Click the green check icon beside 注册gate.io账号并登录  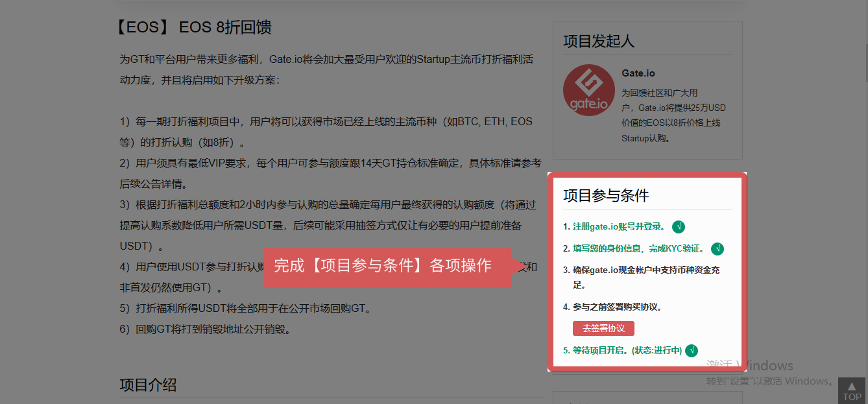[x=679, y=227]
